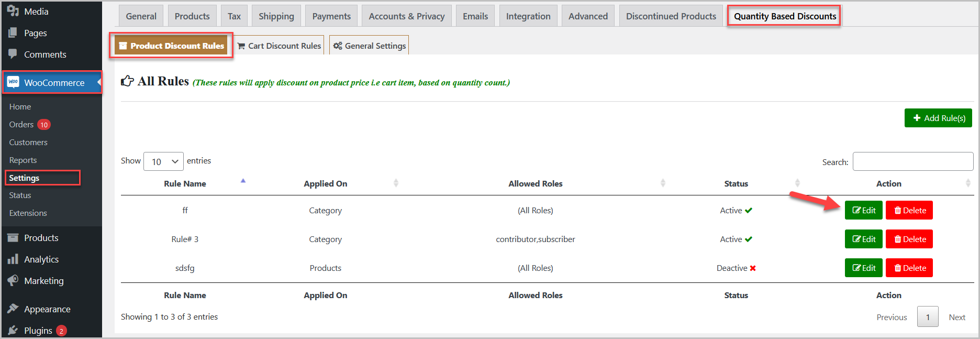Expand the entries-per-page dropdown
This screenshot has width=980, height=339.
pyautogui.click(x=163, y=161)
